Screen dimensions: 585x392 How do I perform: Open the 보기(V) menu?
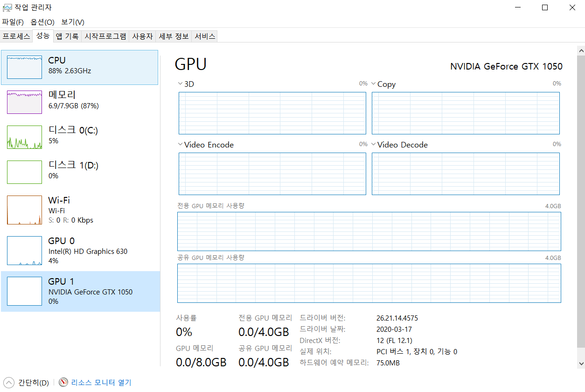pos(73,22)
